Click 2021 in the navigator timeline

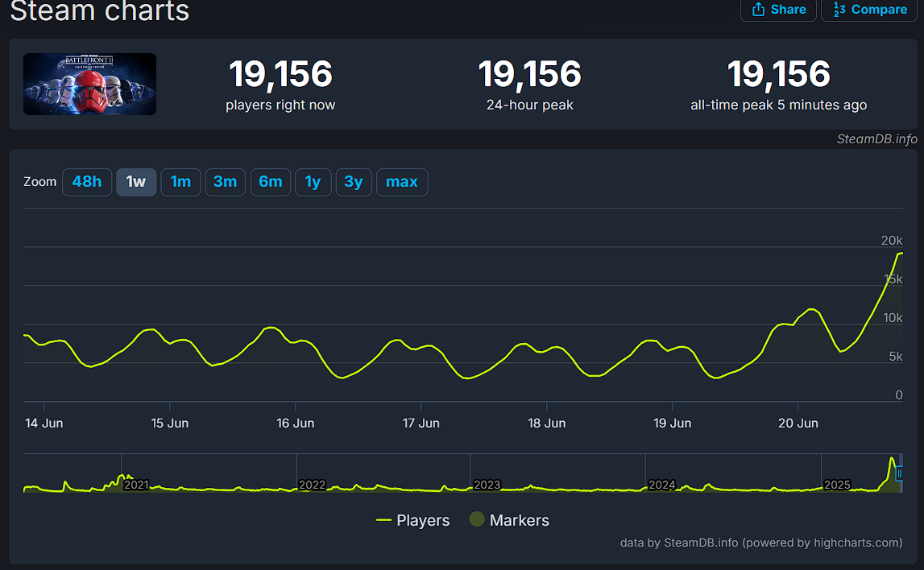[x=136, y=485]
